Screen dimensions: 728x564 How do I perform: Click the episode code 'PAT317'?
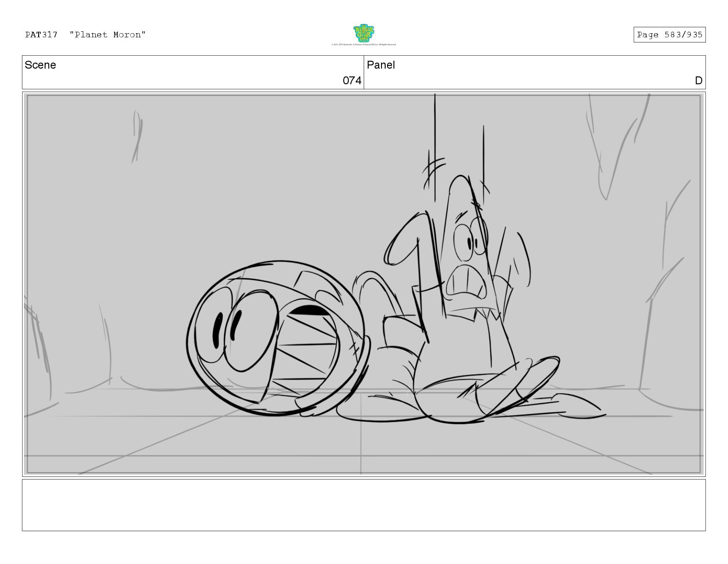tap(41, 35)
